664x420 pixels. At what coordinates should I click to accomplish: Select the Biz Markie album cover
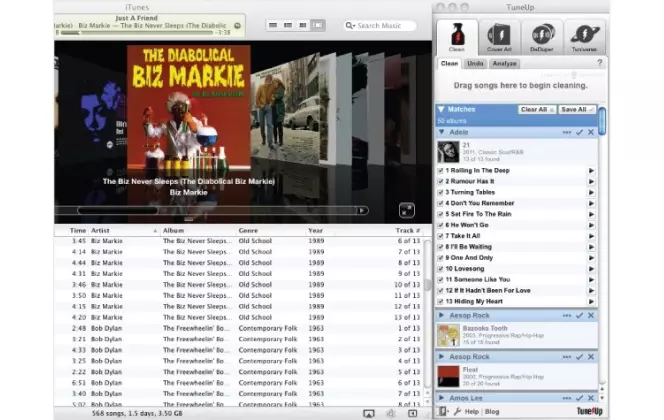point(189,109)
